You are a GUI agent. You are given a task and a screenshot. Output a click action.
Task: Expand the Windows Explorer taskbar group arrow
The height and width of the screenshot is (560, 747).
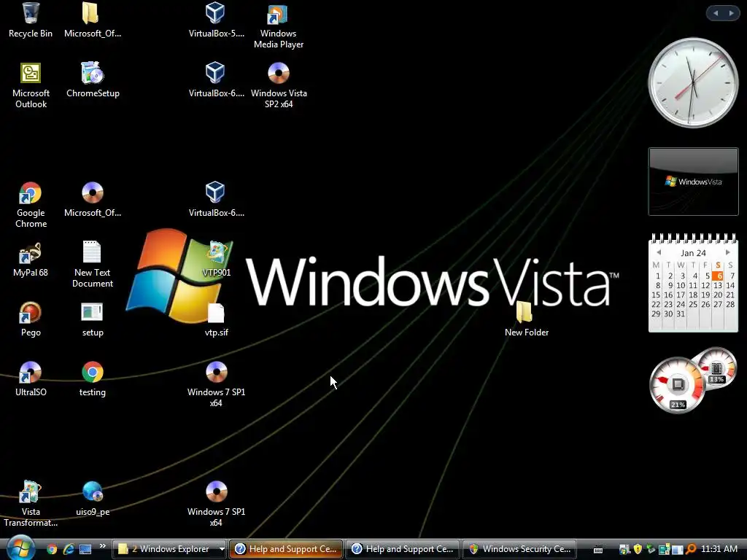tap(222, 549)
